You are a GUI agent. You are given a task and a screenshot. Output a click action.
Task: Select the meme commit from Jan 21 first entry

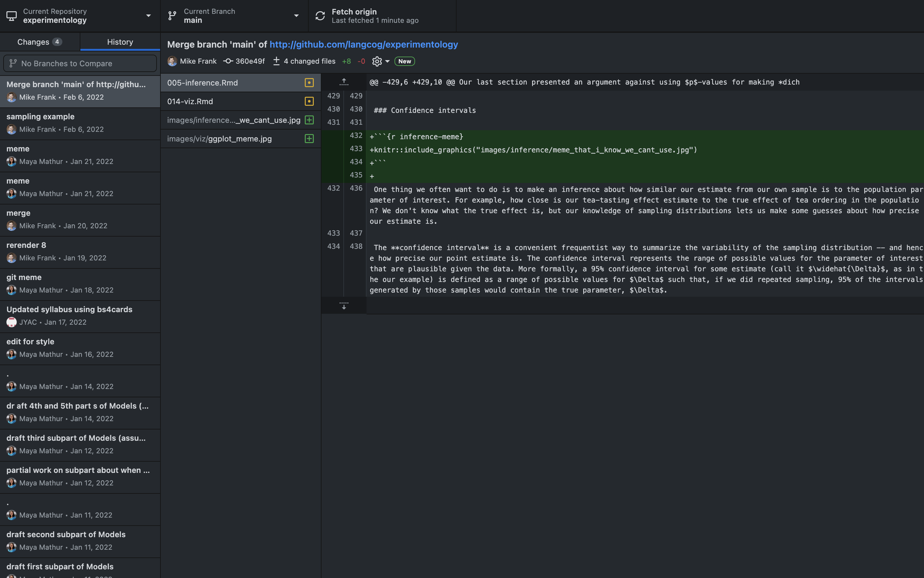coord(80,155)
